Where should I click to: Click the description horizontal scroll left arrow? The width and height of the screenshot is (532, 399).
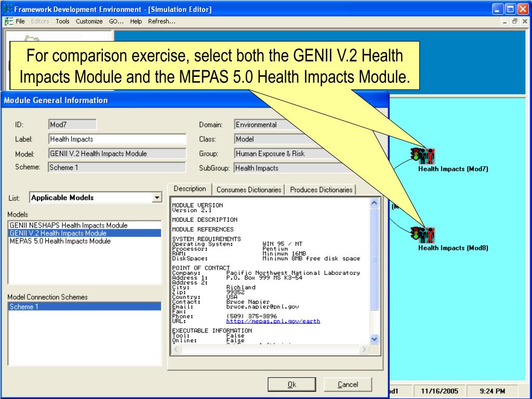click(x=177, y=349)
